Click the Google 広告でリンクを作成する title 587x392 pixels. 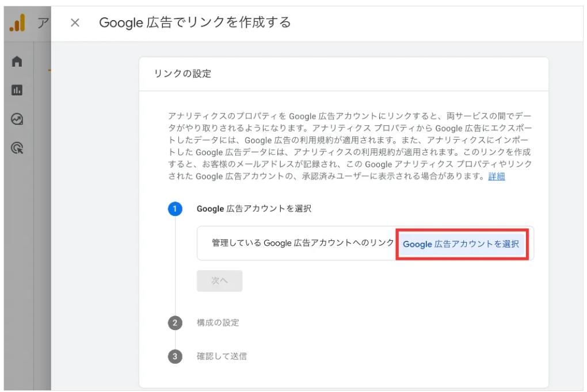(195, 22)
